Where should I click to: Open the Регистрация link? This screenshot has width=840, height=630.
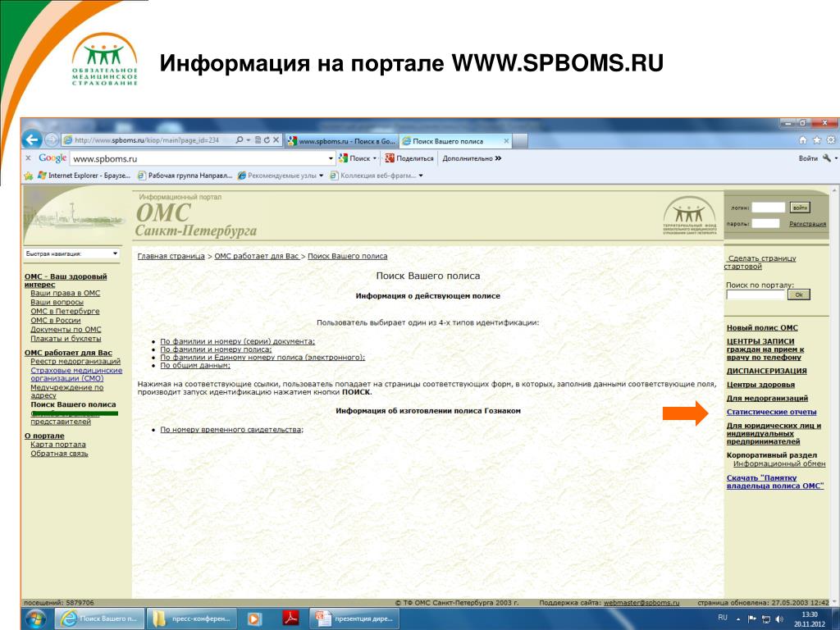click(x=807, y=224)
